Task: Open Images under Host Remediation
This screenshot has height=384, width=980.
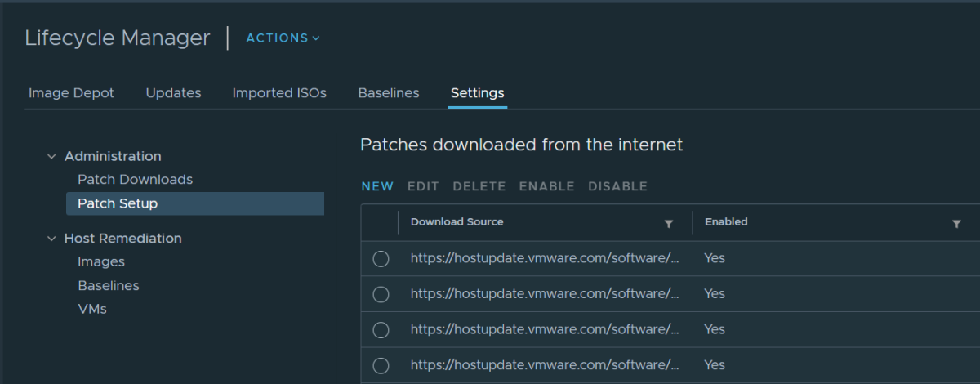Action: click(x=101, y=261)
